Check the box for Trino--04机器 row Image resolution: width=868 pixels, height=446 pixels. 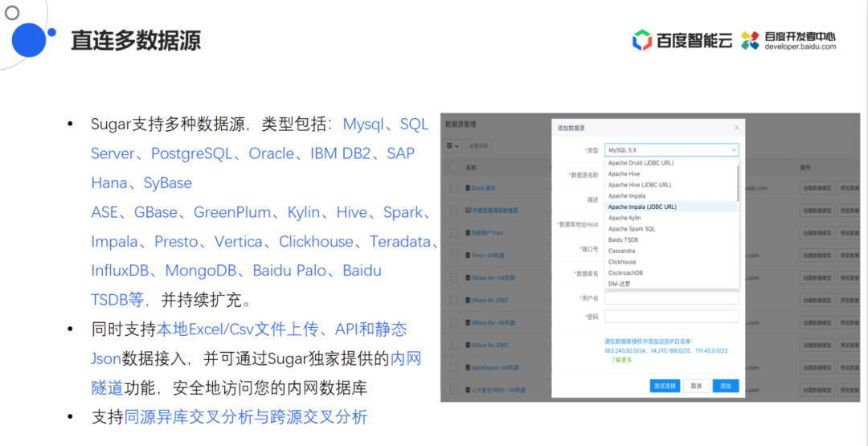454,255
